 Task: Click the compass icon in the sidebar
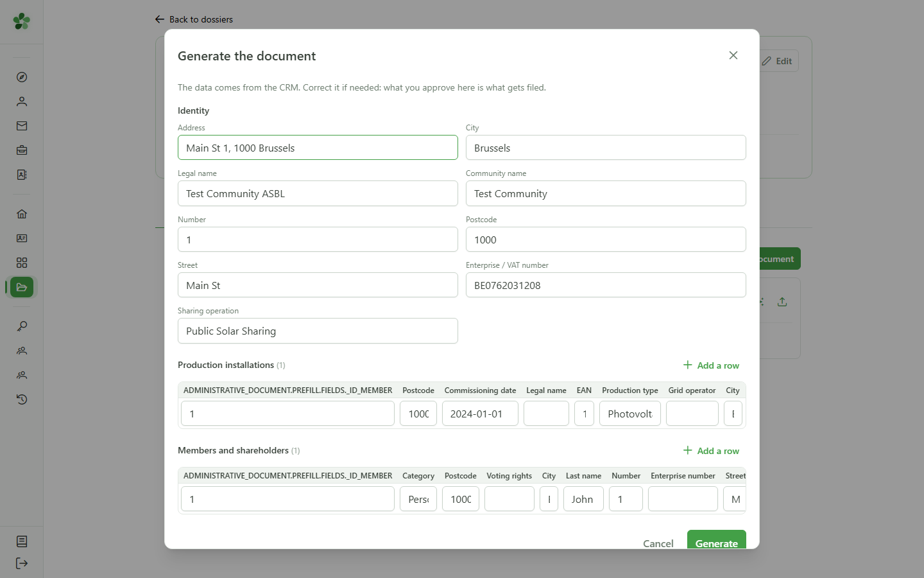click(22, 77)
